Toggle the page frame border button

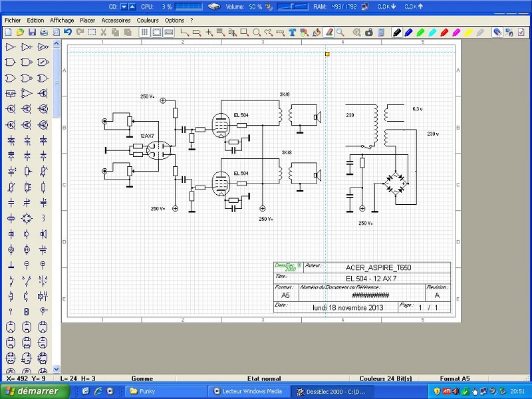click(x=157, y=32)
